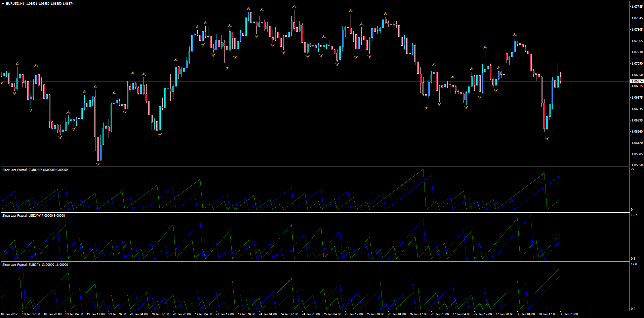Click the '25 Jan 04:00' time axis label
This screenshot has width=644, height=318.
[x=332, y=314]
